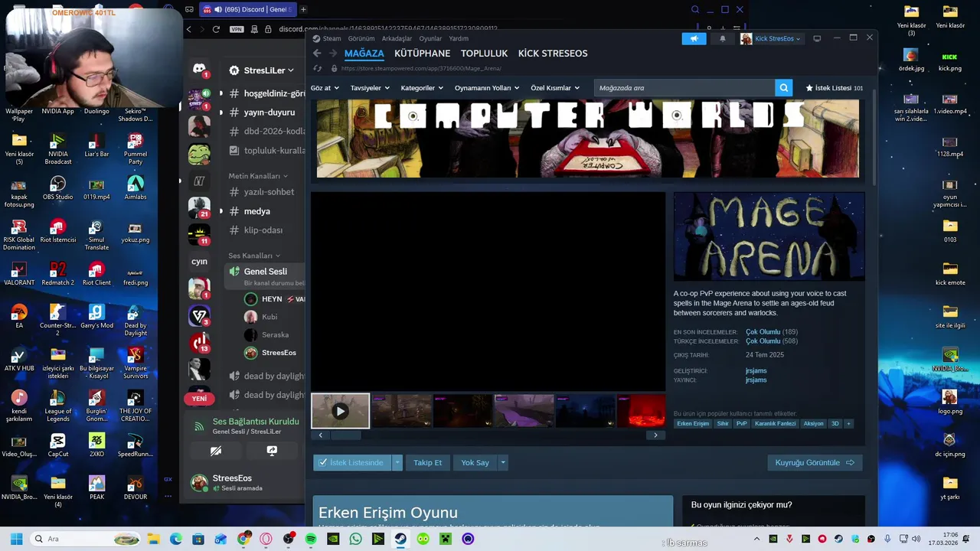Click the Steam store search magnifier button
This screenshot has width=980, height=551.
click(x=783, y=88)
